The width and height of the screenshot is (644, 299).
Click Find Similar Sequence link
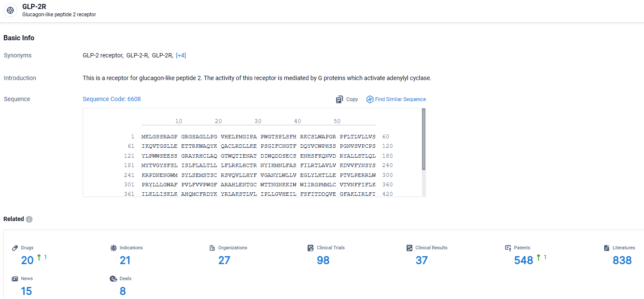point(400,99)
